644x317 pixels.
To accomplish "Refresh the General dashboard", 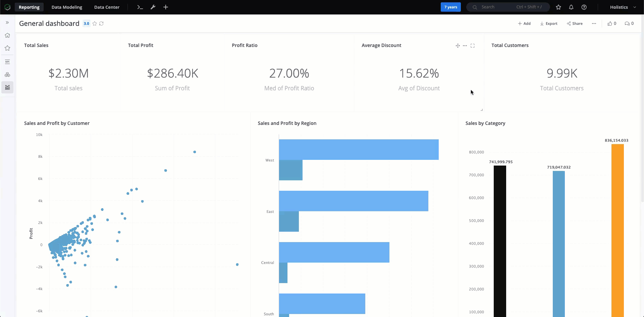I will [x=101, y=24].
